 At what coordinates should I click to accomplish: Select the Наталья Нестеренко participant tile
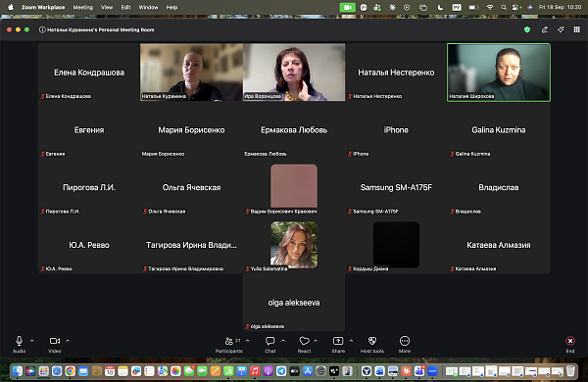(396, 72)
